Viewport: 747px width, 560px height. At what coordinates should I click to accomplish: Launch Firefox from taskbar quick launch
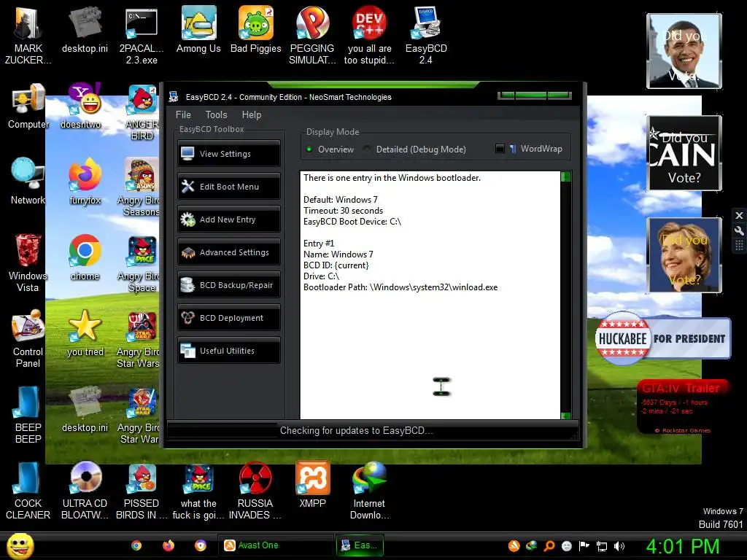pos(169,545)
